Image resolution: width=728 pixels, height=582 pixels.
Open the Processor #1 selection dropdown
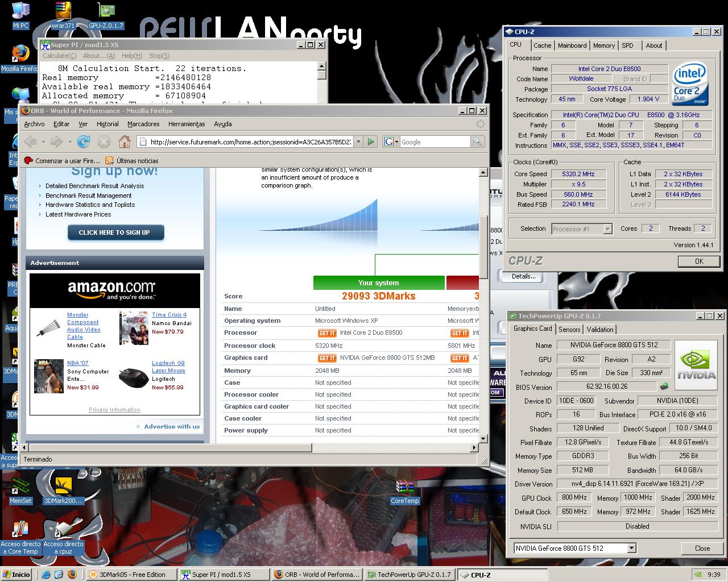click(607, 228)
